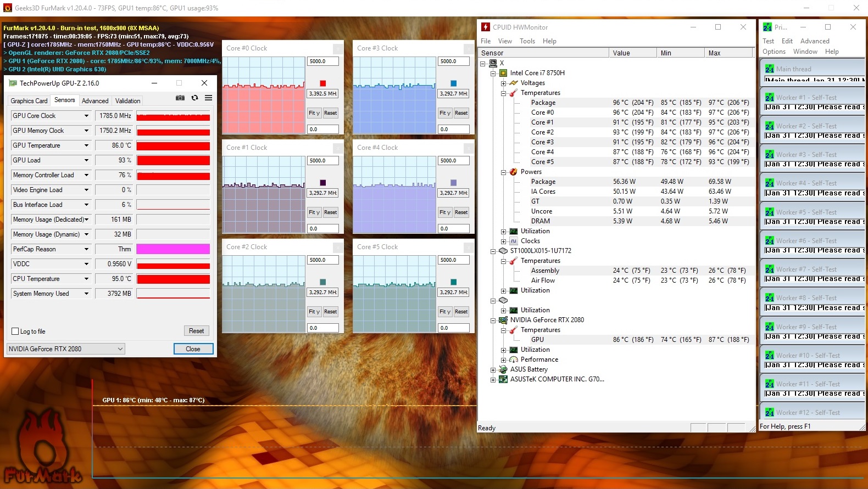Open the GPU Temperature sensor dropdown
Screen dimensions: 868x489
(86, 145)
